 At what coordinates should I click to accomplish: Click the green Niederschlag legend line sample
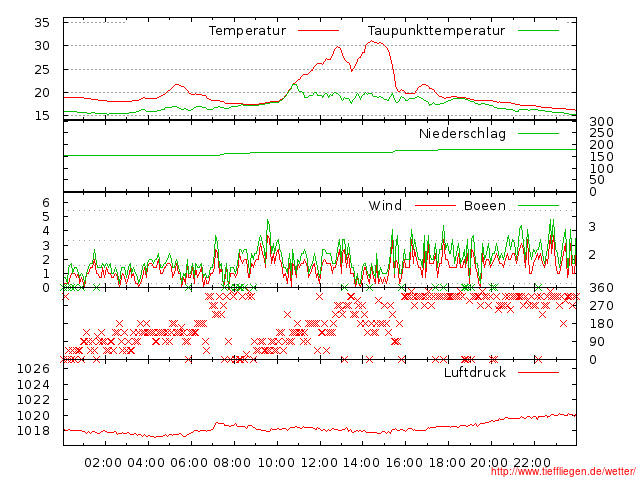pyautogui.click(x=538, y=133)
